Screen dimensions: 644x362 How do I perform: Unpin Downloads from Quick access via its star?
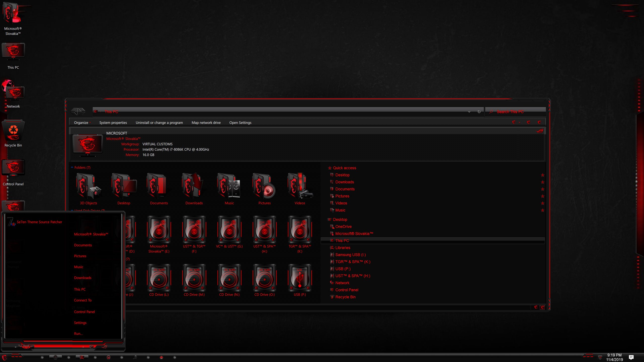click(x=543, y=182)
